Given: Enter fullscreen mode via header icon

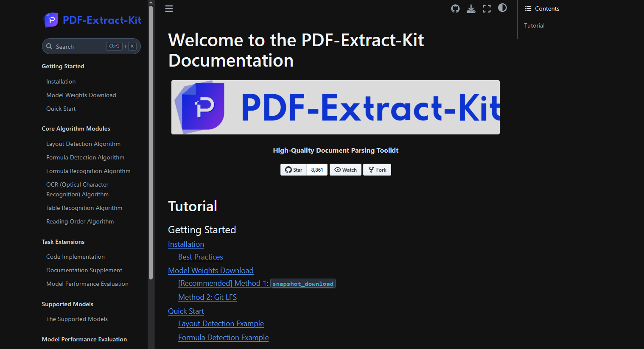Looking at the screenshot, I should pos(487,8).
